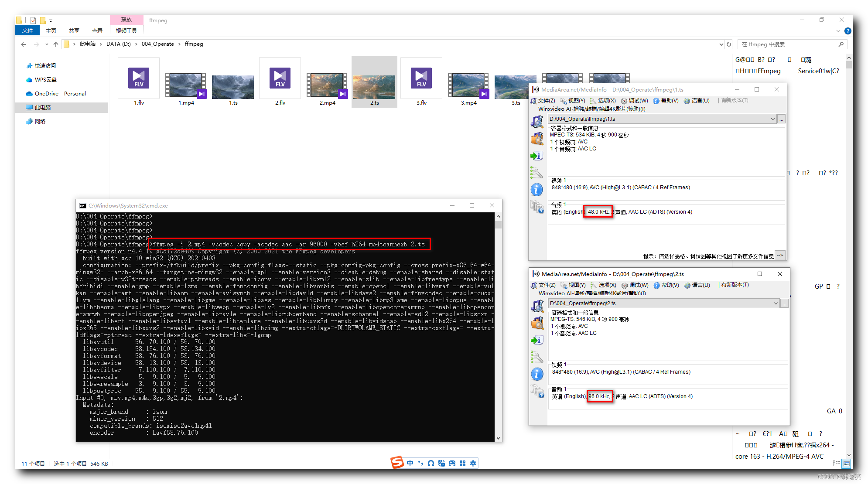Click the wrench options icon in the 1.ts window
Screen dimensions: 868x484
537,172
